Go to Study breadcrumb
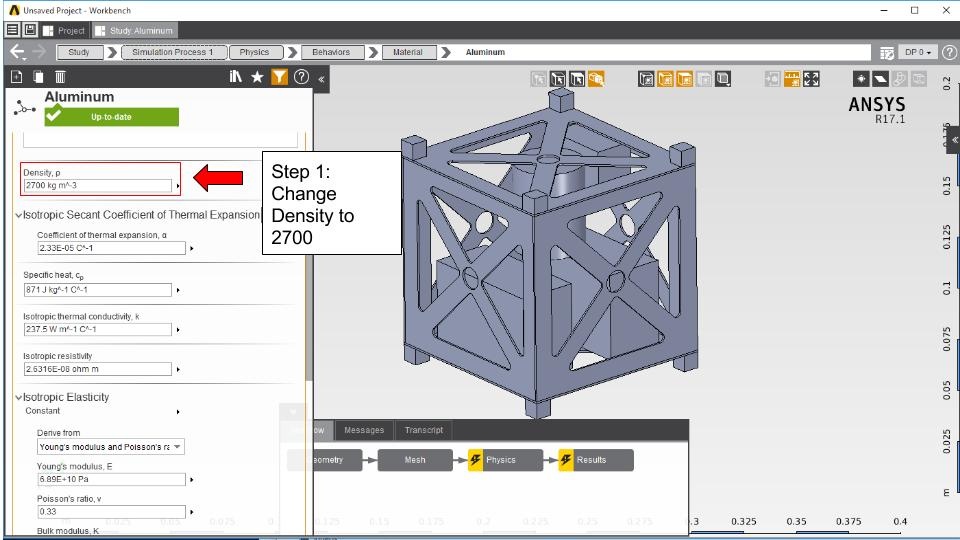960x540 pixels. click(79, 52)
